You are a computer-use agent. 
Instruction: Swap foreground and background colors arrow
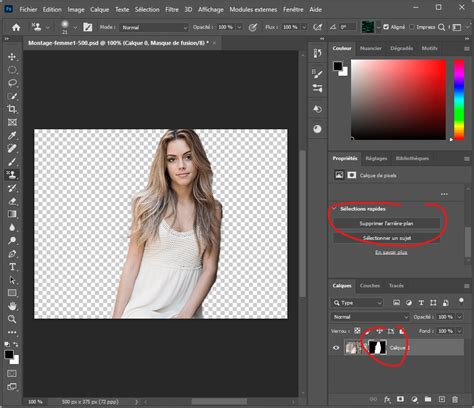(16, 344)
